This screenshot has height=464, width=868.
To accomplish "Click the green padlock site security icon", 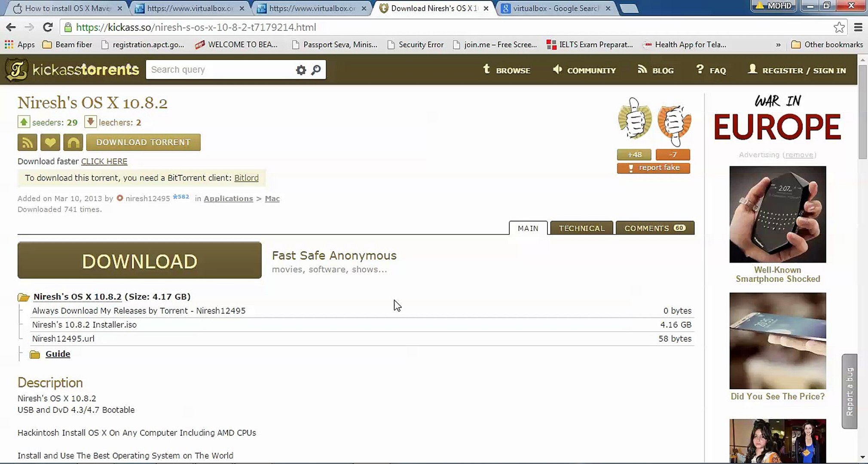I will (68, 27).
